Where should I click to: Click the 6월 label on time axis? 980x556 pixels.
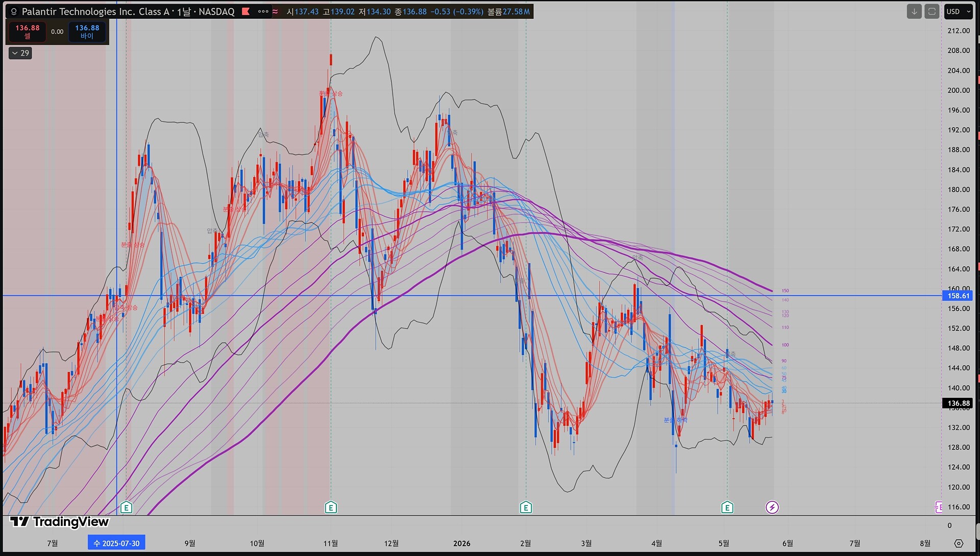(x=788, y=543)
